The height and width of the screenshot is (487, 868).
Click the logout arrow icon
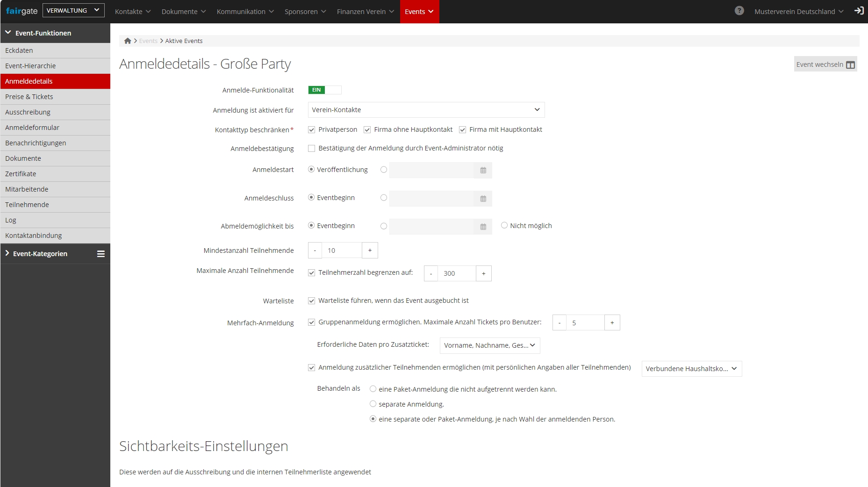(x=859, y=11)
